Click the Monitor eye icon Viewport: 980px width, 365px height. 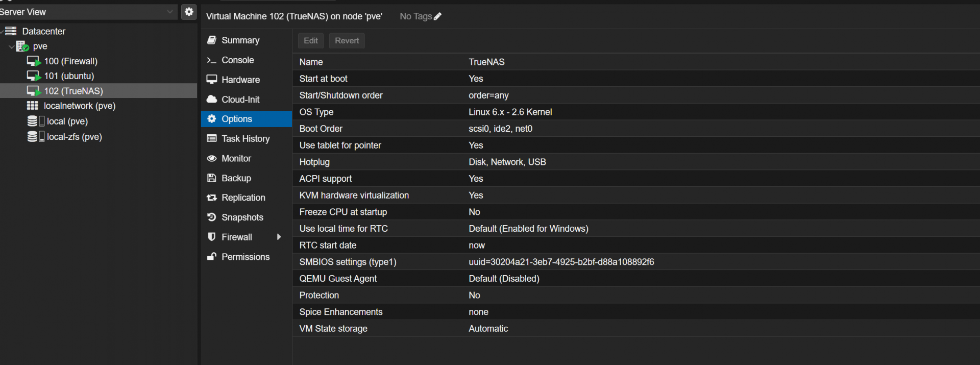coord(212,158)
